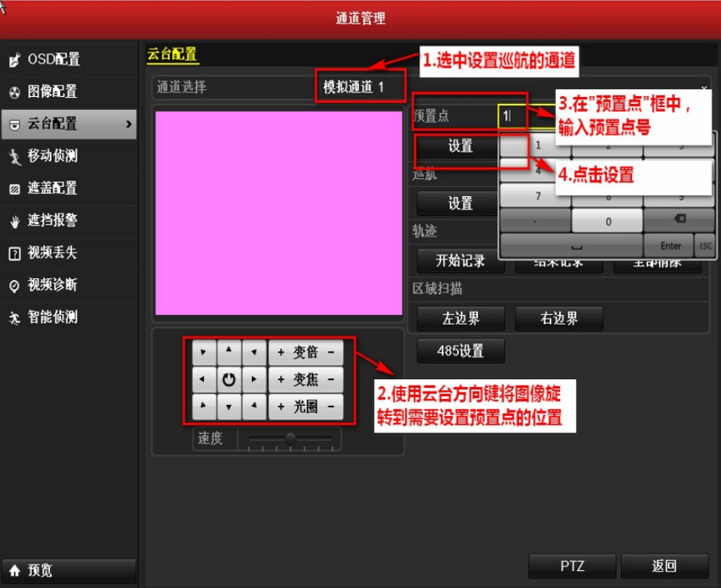Image resolution: width=721 pixels, height=588 pixels.
Task: Pan PTZ left with the left arrow
Action: tap(203, 379)
